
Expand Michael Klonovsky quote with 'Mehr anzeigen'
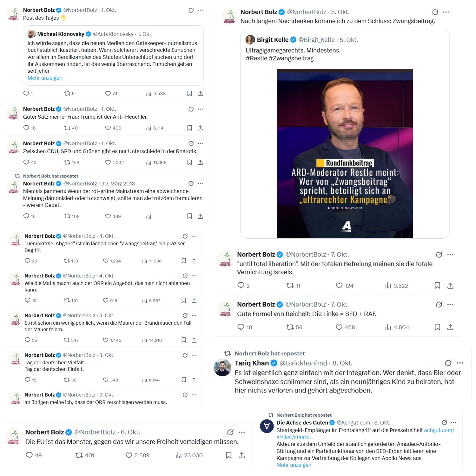point(45,78)
